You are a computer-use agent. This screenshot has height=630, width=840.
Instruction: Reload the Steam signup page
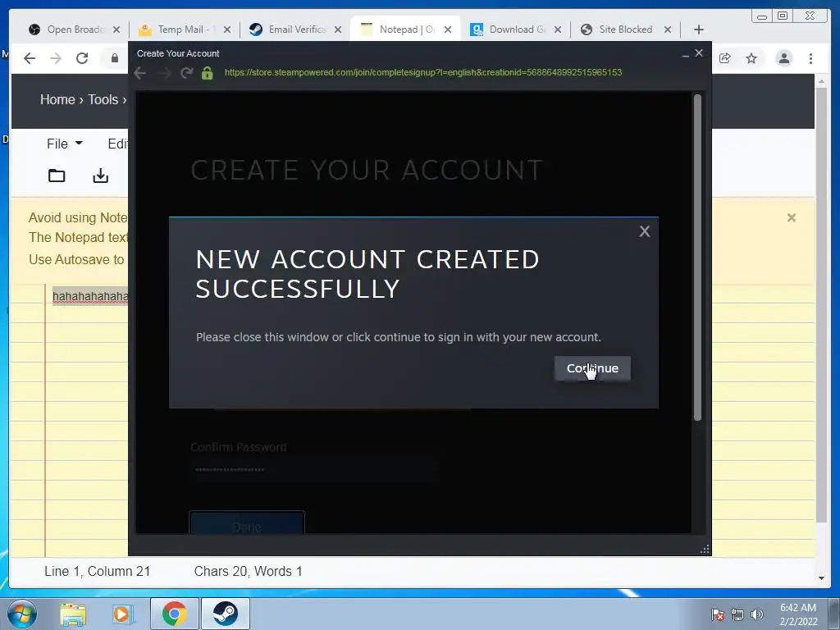pos(186,73)
